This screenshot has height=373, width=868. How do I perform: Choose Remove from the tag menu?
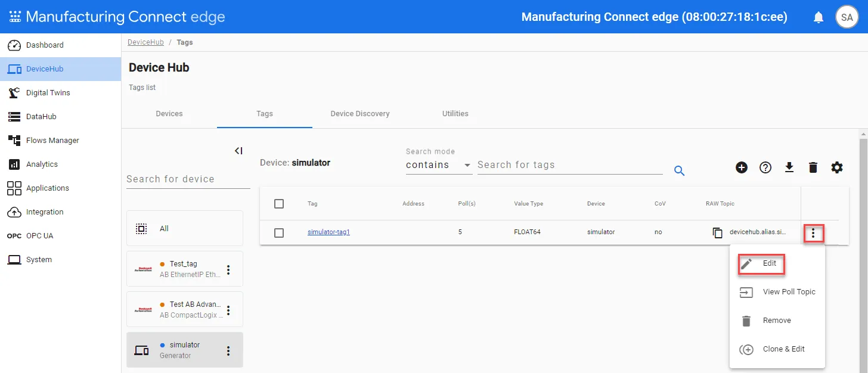[x=777, y=321]
